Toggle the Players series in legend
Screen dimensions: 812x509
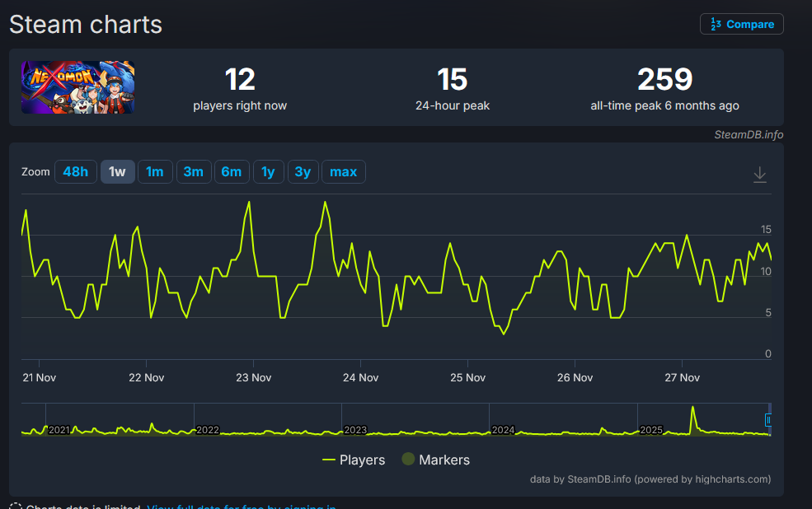(x=354, y=460)
